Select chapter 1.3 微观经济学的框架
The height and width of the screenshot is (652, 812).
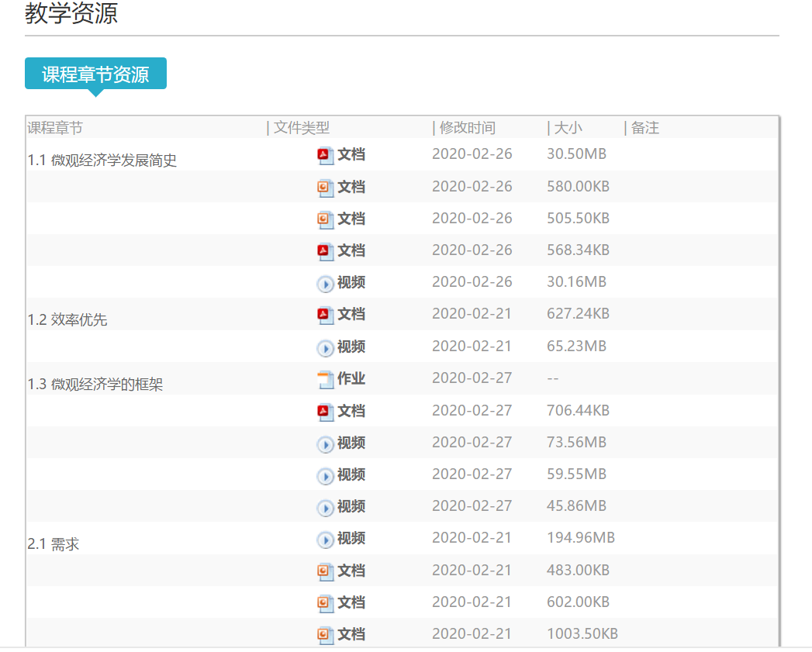pyautogui.click(x=95, y=385)
